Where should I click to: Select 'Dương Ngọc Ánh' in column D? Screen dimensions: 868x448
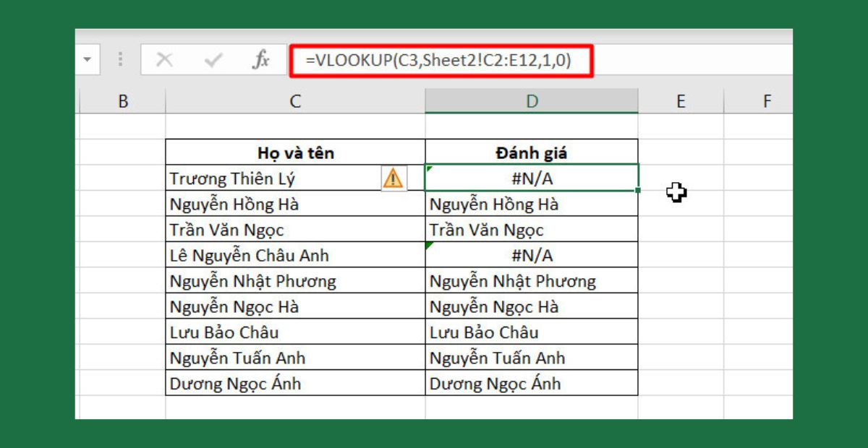[x=532, y=383]
